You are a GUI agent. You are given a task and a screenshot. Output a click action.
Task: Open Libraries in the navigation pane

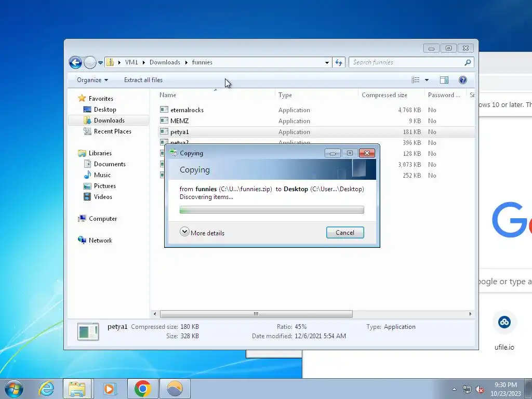(x=100, y=153)
